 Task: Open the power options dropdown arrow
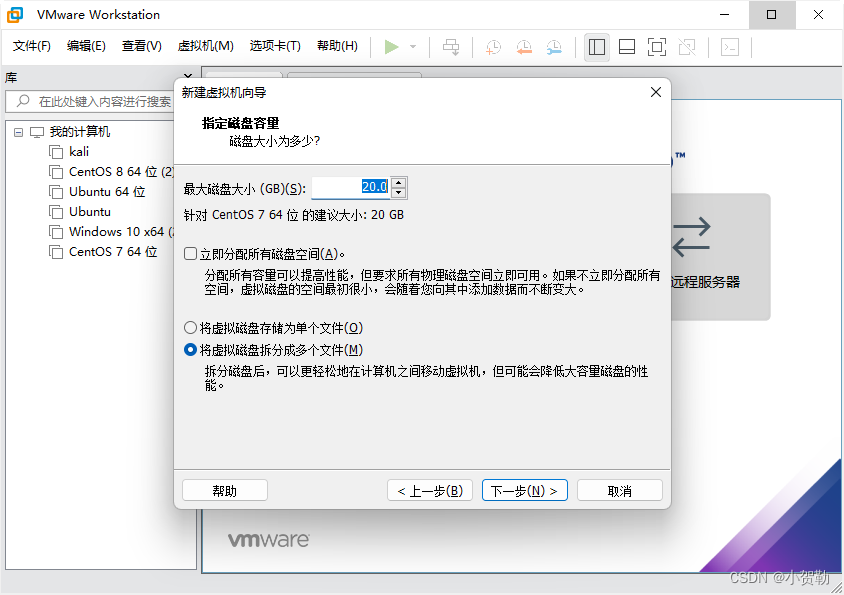[413, 47]
